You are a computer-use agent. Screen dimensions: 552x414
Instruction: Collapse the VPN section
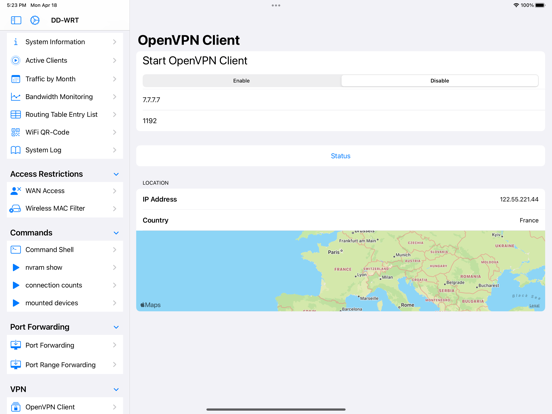tap(116, 389)
